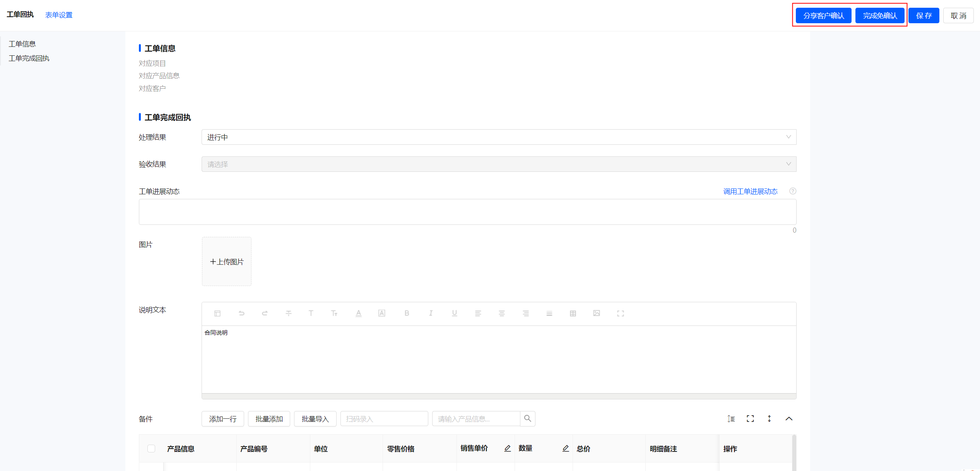Expand spare parts table to fullscreen
This screenshot has width=980, height=471.
point(751,419)
